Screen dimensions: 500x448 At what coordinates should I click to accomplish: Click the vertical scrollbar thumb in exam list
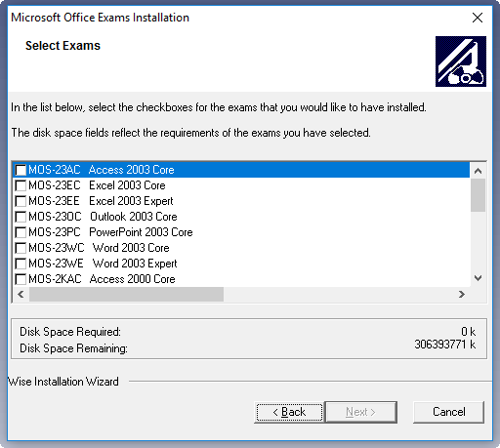pos(478,195)
